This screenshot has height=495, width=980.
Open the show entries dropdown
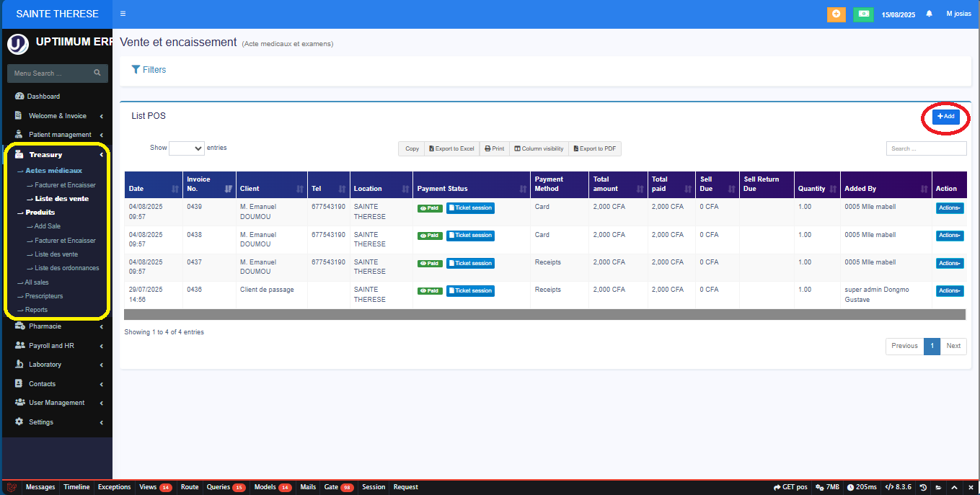(187, 148)
